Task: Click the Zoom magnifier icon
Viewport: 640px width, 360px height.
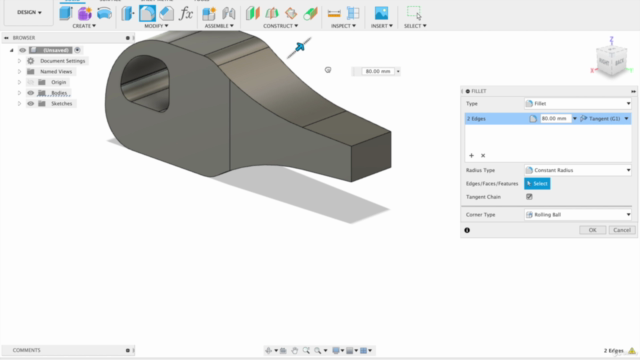Action: tap(306, 351)
